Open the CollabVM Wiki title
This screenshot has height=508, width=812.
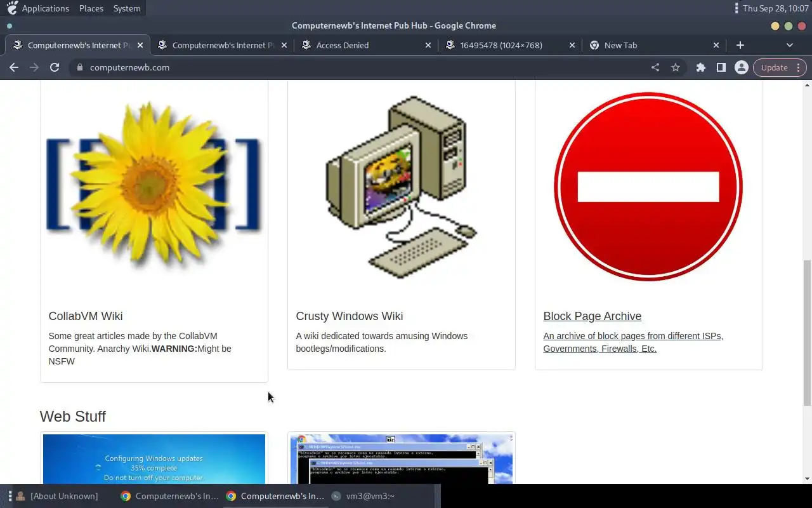point(86,316)
